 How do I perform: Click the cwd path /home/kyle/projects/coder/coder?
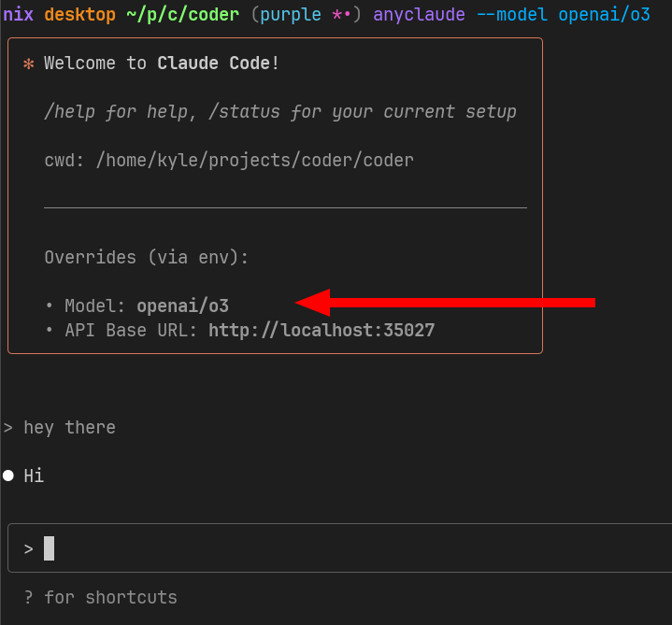click(255, 161)
